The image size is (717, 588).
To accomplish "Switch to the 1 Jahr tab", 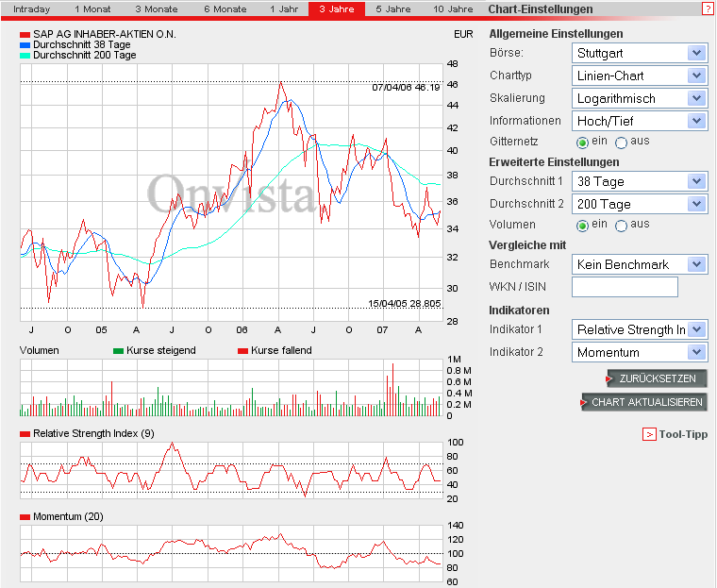I will [x=286, y=8].
